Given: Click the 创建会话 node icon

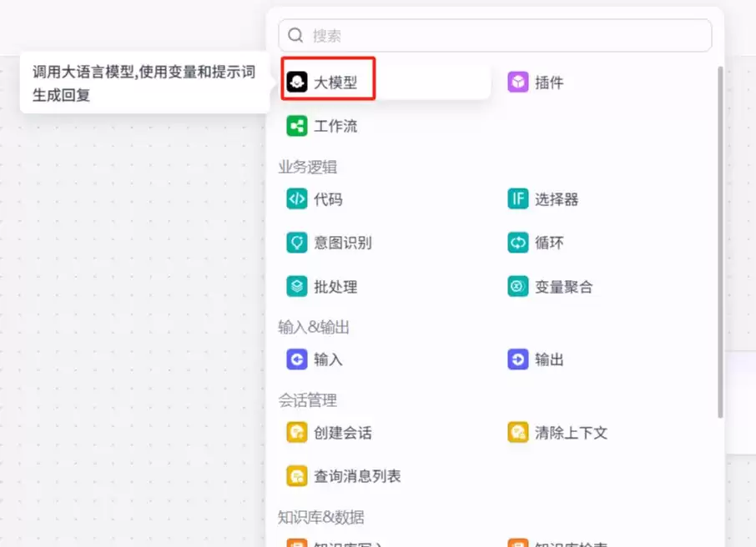Looking at the screenshot, I should click(x=297, y=432).
